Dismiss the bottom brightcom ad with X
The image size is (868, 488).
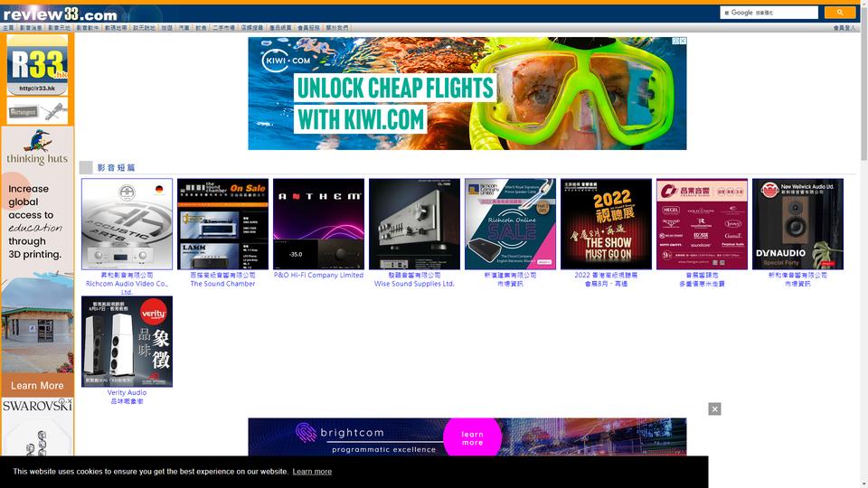click(714, 408)
